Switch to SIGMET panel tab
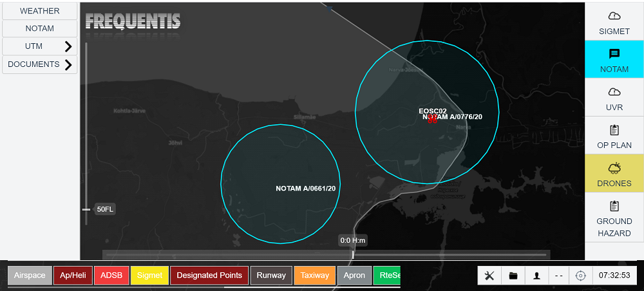 pos(614,21)
